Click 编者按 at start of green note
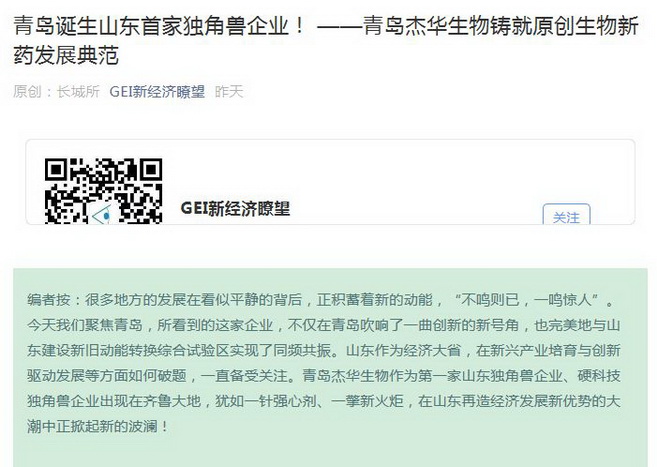 point(49,300)
